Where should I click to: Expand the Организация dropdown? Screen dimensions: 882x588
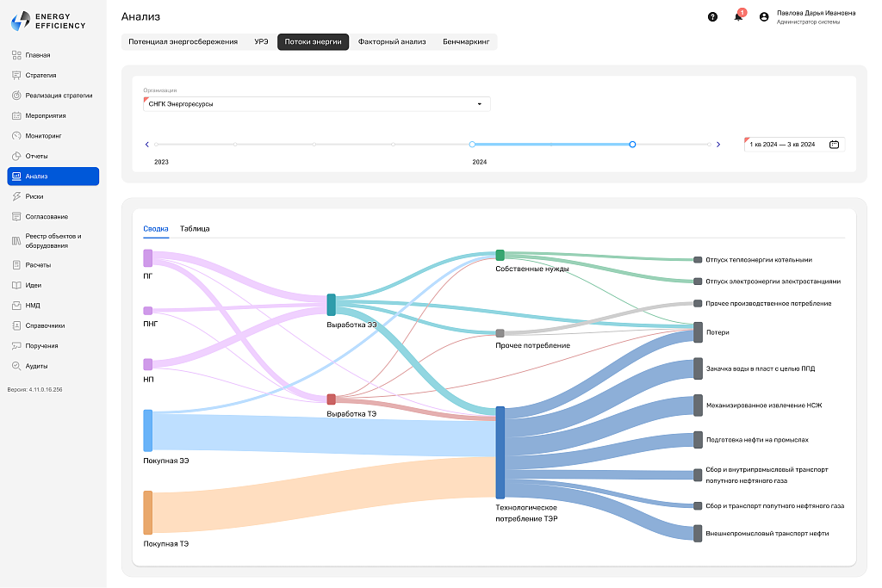[317, 104]
